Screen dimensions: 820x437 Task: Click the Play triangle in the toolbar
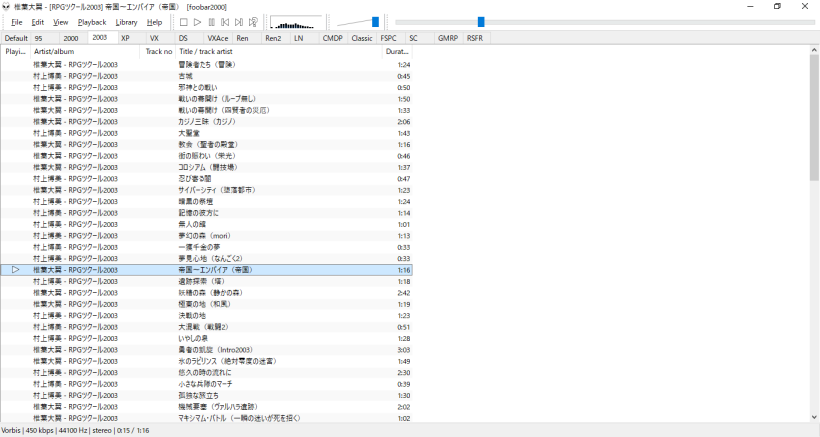pos(197,22)
